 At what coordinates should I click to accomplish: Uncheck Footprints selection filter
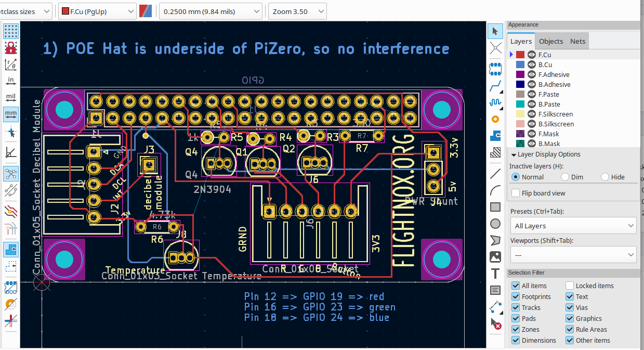pos(516,296)
